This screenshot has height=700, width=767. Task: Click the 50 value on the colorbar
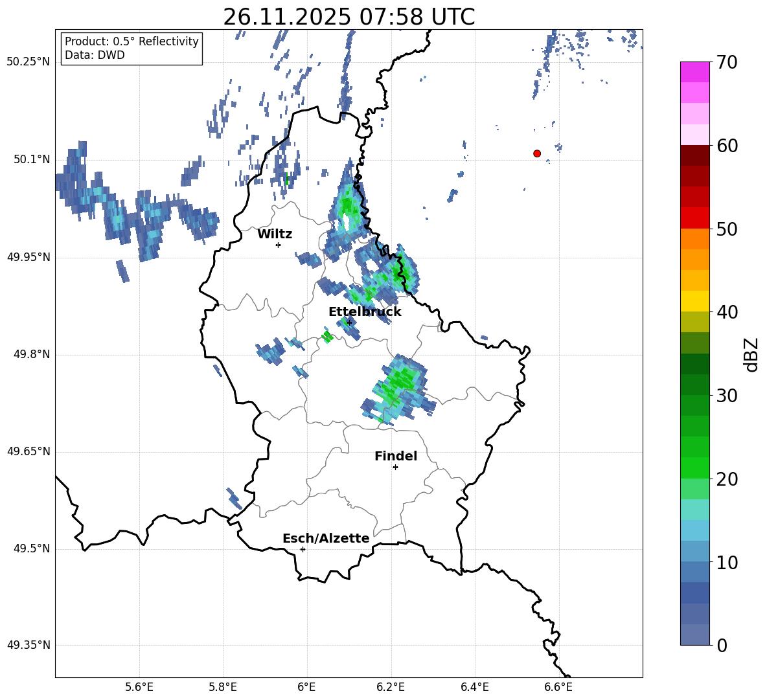coord(727,229)
